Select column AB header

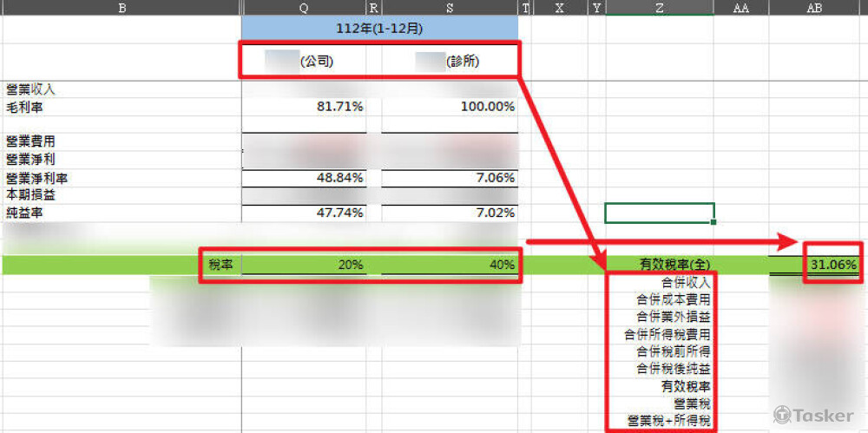coord(814,8)
